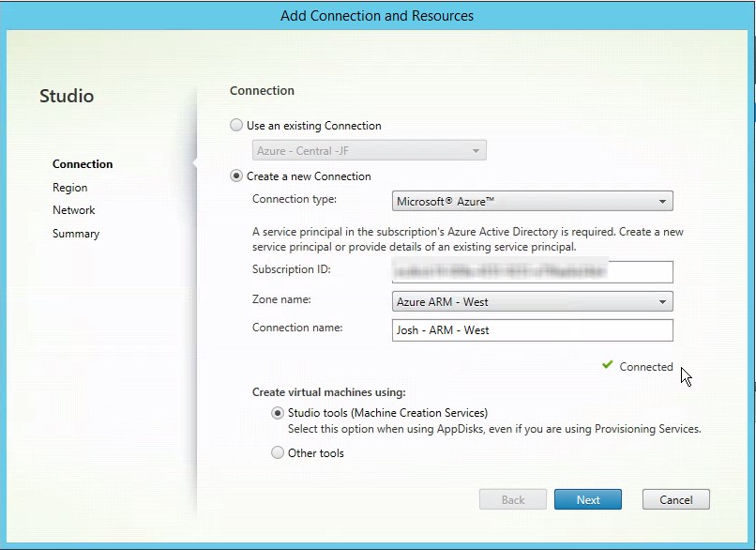
Task: Select Use an existing Connection option
Action: click(x=236, y=126)
